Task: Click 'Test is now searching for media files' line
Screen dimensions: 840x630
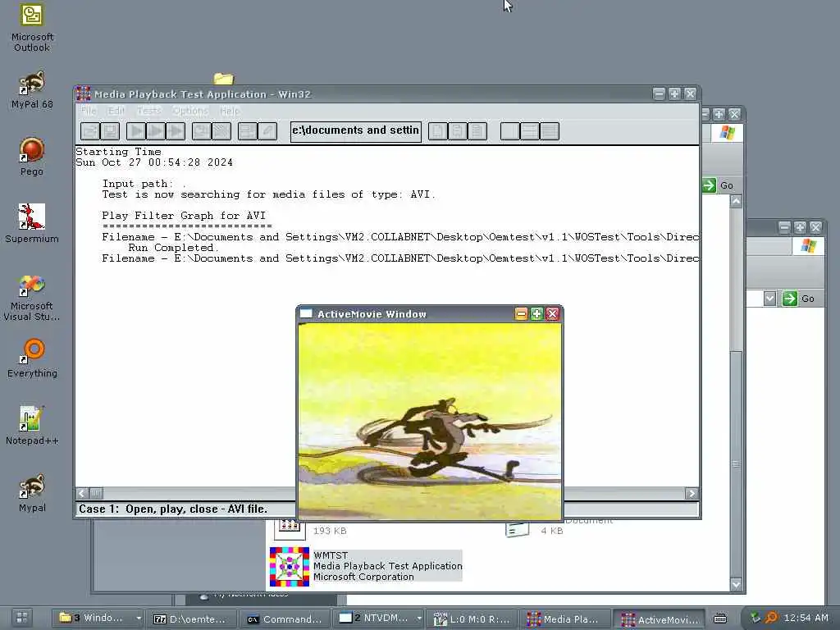Action: [x=269, y=194]
